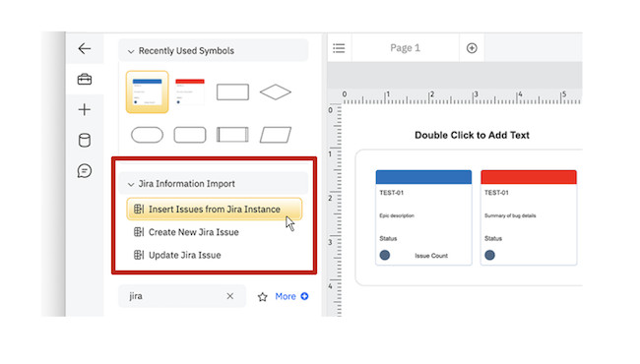The width and height of the screenshot is (640, 364).
Task: Click Double Click to Add Text title
Action: coord(472,135)
